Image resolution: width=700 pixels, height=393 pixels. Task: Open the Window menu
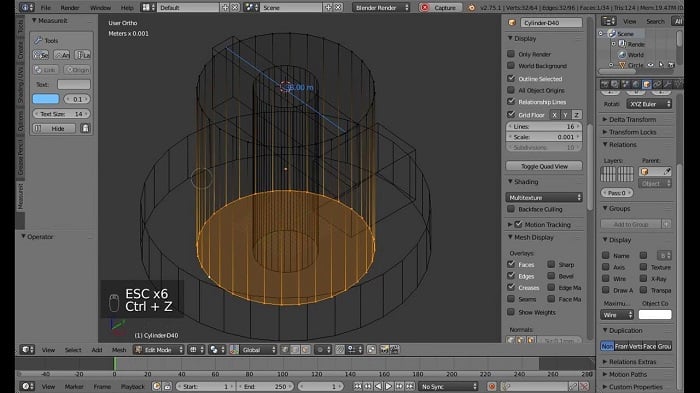pyautogui.click(x=100, y=8)
